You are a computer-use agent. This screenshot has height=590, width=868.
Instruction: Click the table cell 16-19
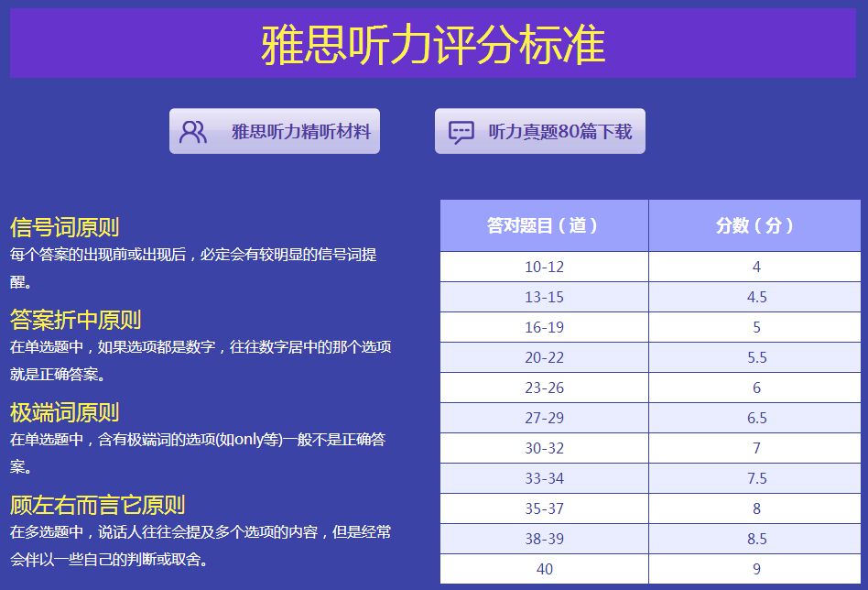544,327
